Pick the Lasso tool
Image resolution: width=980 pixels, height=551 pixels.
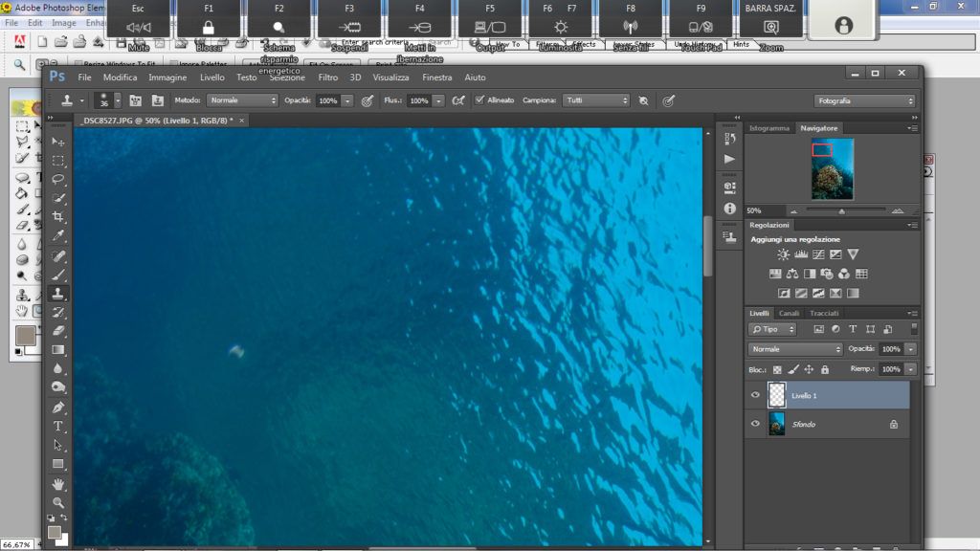point(58,179)
